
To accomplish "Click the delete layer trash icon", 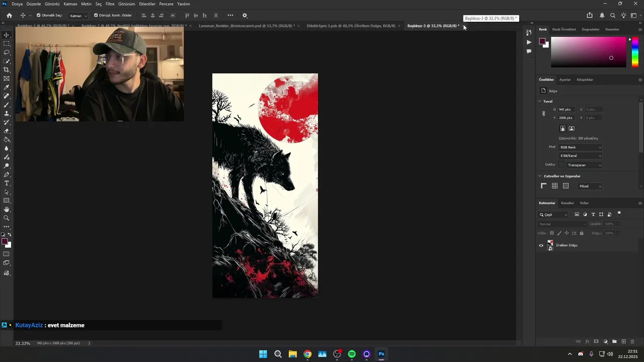I will [x=632, y=341].
